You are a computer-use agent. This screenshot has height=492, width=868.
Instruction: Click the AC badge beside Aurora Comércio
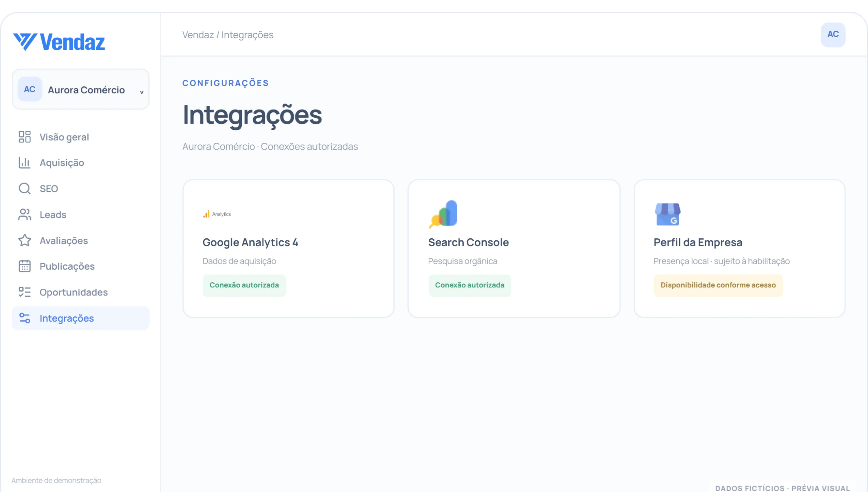(30, 89)
